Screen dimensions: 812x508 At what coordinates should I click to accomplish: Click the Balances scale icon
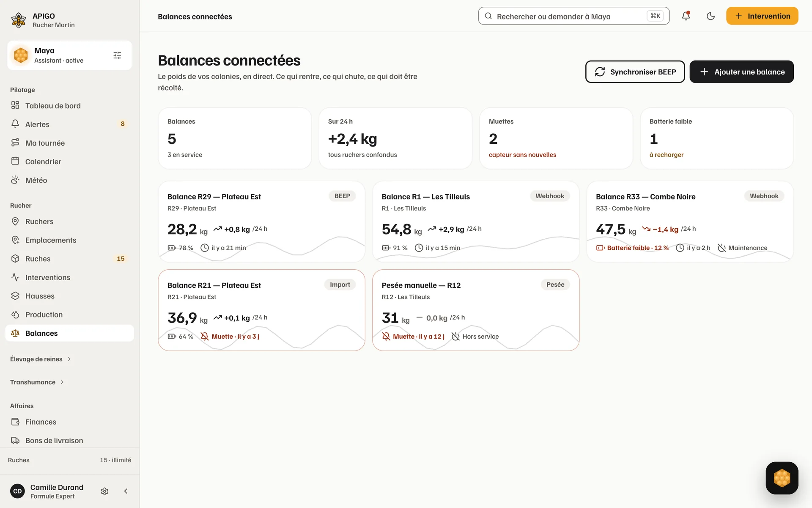[15, 333]
